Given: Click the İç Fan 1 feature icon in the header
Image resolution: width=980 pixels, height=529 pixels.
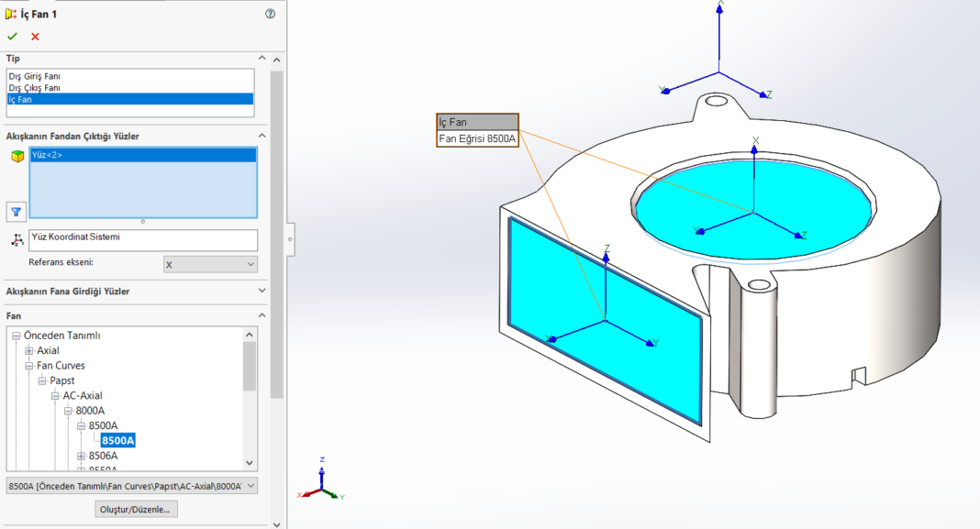Looking at the screenshot, I should 12,15.
